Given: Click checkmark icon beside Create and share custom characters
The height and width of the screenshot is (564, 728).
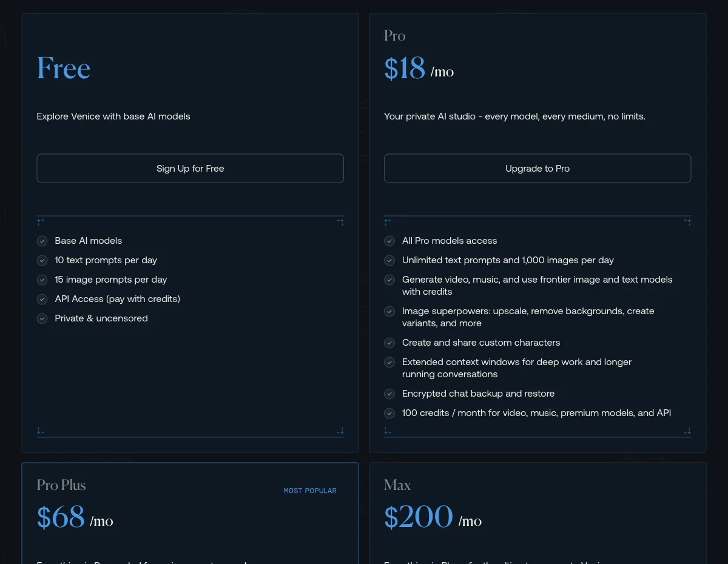Looking at the screenshot, I should click(389, 343).
